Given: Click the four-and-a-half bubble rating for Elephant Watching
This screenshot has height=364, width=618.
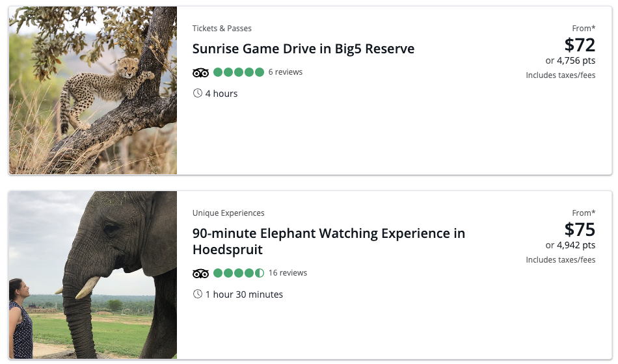Looking at the screenshot, I should click(x=238, y=273).
